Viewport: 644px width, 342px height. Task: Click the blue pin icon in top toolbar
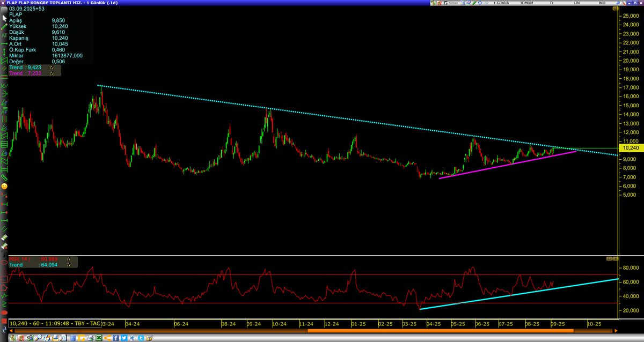tap(618, 3)
